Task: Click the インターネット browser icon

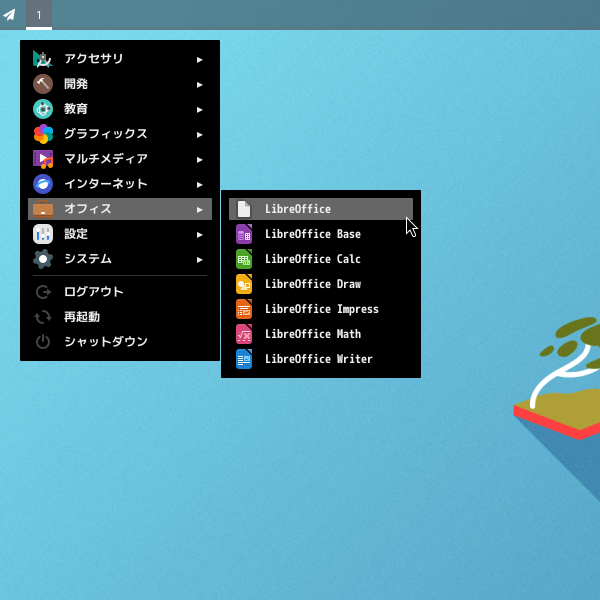Action: pos(43,184)
